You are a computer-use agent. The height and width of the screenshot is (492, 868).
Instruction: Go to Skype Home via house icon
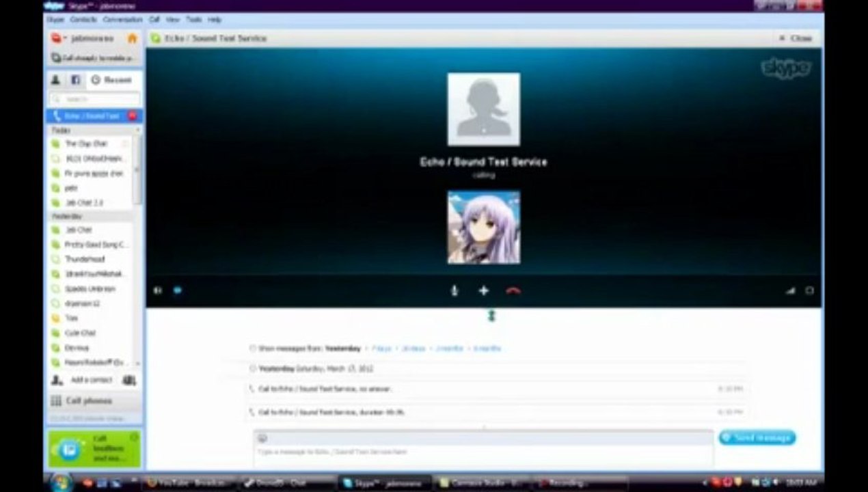(x=133, y=38)
